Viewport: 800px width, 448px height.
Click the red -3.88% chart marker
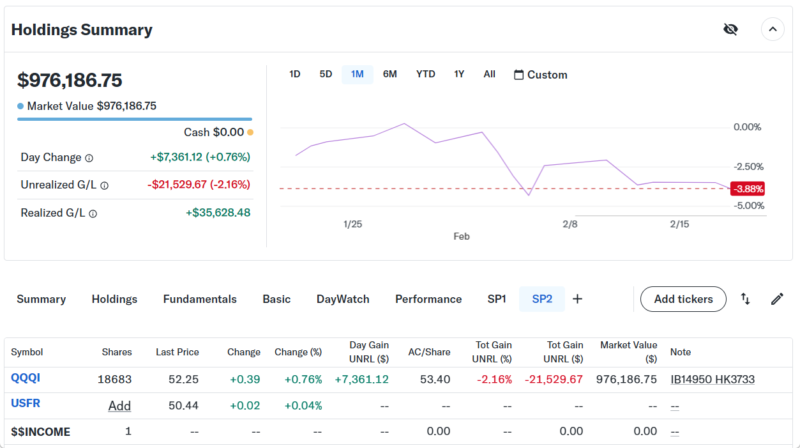tap(747, 188)
